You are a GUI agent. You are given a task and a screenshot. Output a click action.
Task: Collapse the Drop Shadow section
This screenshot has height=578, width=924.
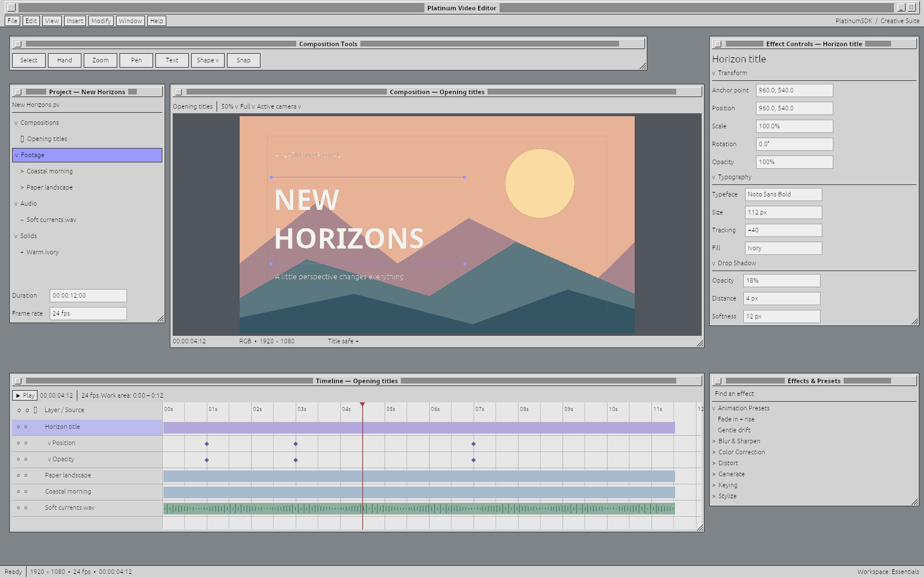coord(714,264)
